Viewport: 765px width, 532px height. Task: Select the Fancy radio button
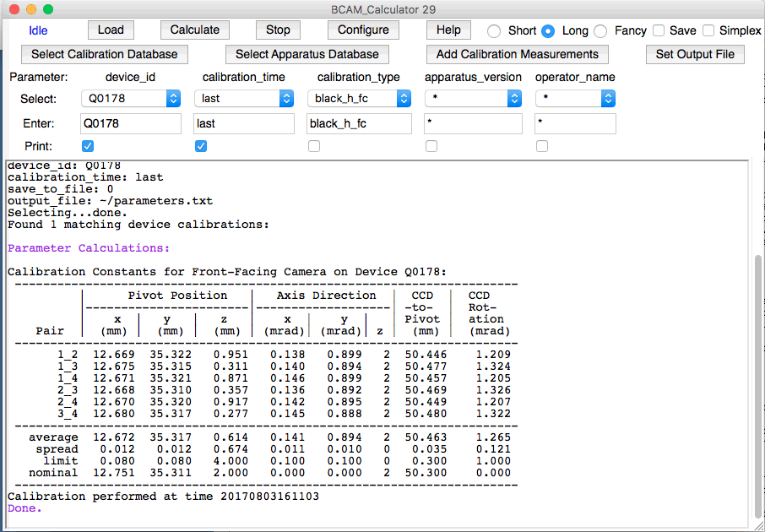coord(600,31)
